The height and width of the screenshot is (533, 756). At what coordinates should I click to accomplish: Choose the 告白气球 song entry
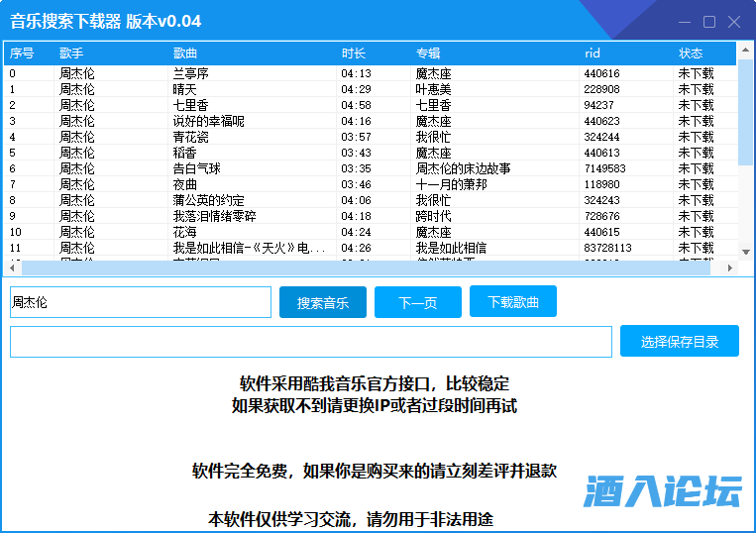pyautogui.click(x=196, y=168)
